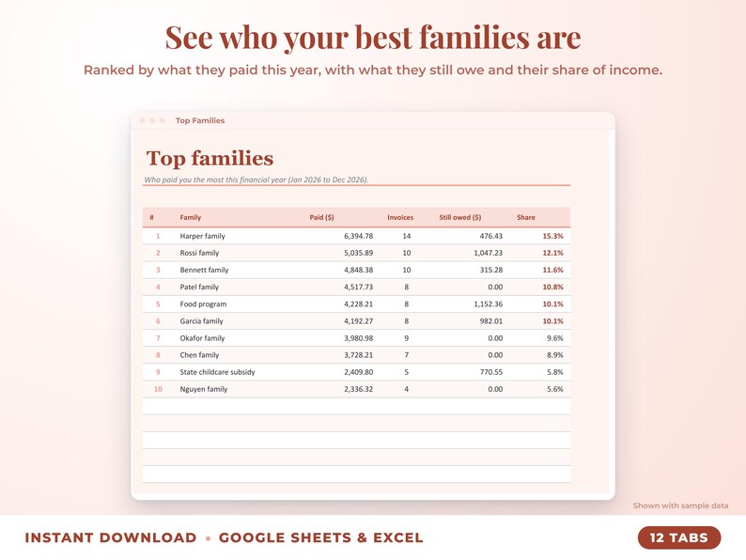Click invoice count 14 for Harper family
The image size is (746, 560).
click(406, 236)
